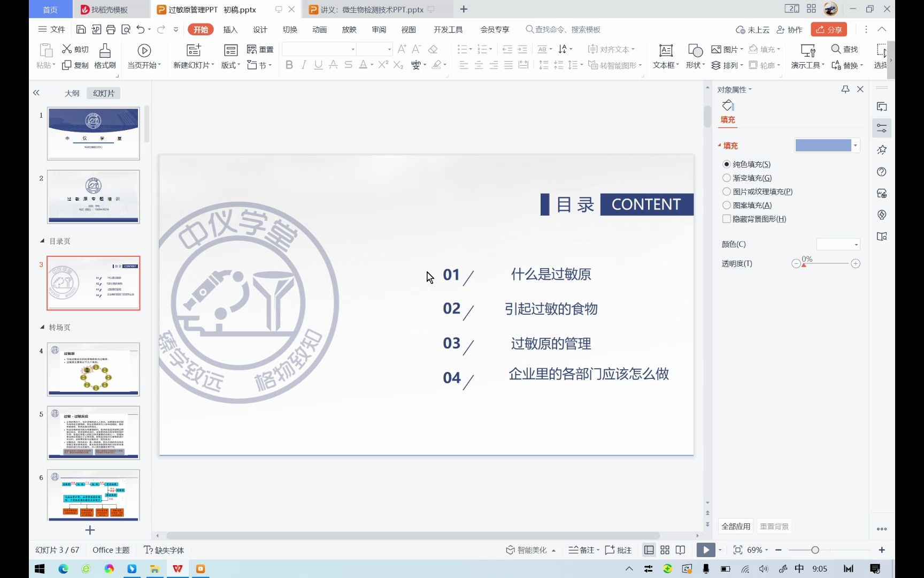Click the increase font size icon
This screenshot has height=578, width=924.
[402, 49]
